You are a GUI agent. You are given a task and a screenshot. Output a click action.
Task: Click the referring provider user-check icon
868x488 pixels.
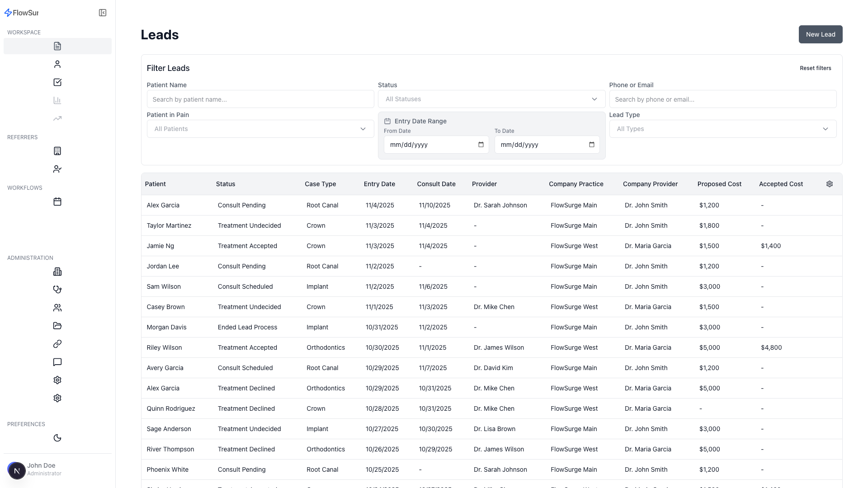tap(57, 169)
